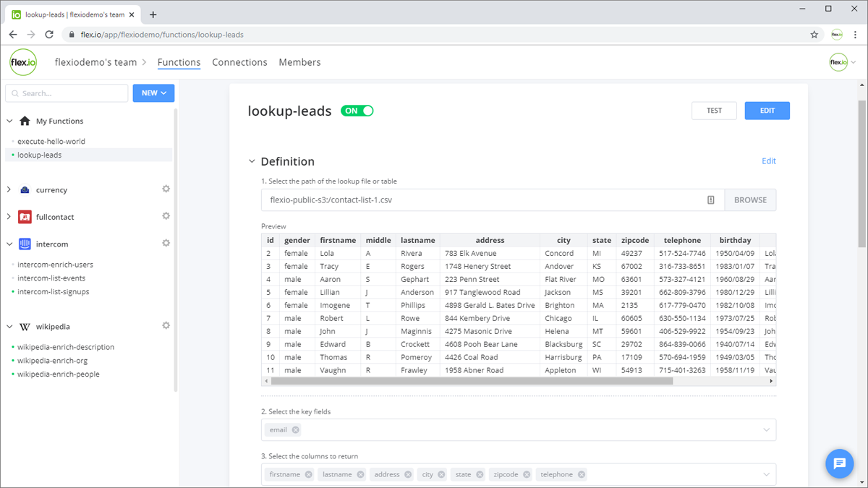Open intercom-enrich-users function
The height and width of the screenshot is (488, 868).
point(55,265)
